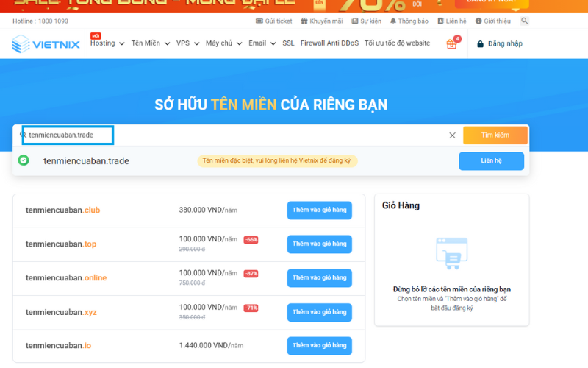Click the green checkmark beside tenmiencuaban.trade

[x=24, y=160]
